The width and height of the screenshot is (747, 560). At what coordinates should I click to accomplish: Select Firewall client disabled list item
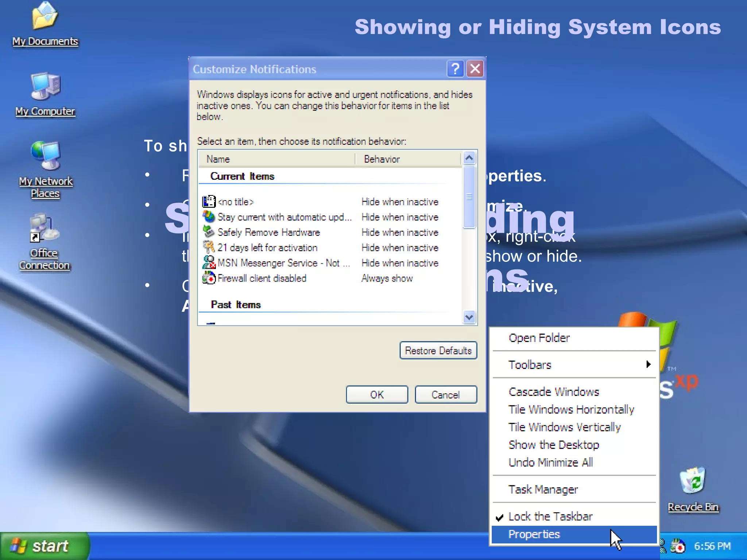(262, 278)
